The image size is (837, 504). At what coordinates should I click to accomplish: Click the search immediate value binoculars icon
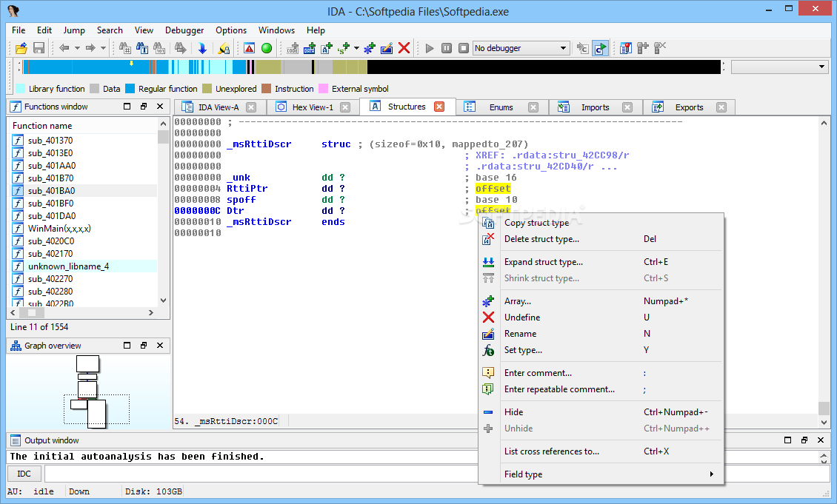point(125,48)
